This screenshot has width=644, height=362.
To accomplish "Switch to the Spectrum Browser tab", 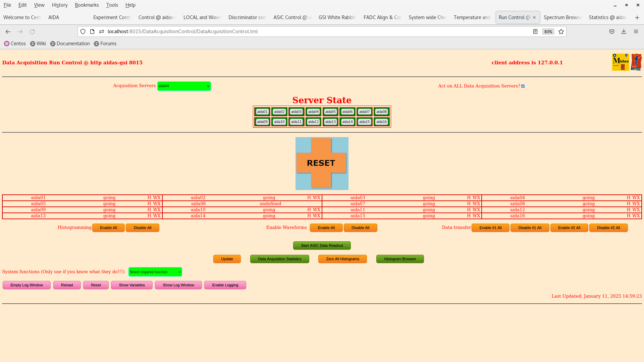I will (x=562, y=17).
